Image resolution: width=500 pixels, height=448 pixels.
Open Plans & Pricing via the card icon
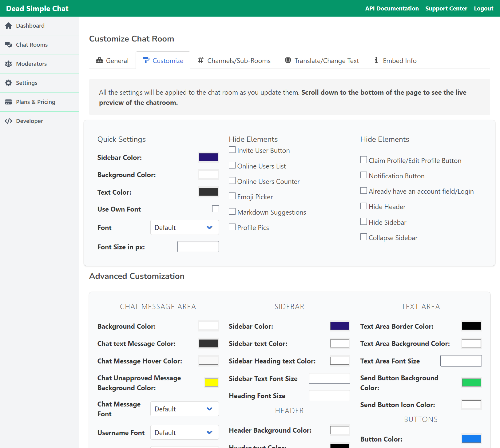[9, 102]
